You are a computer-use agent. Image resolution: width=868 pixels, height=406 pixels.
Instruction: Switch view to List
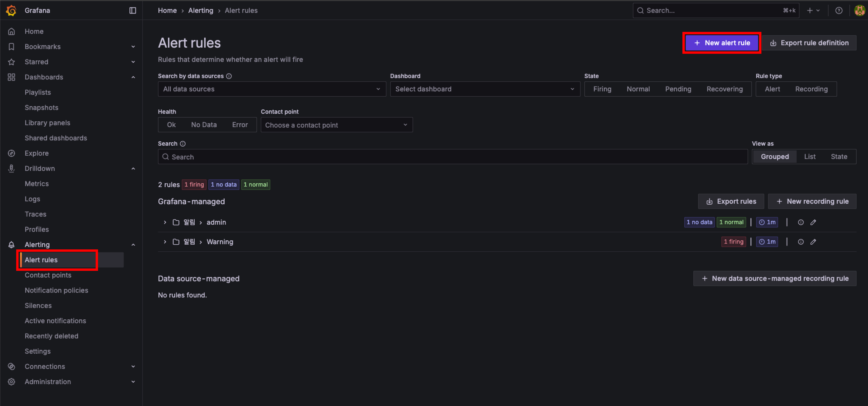pyautogui.click(x=809, y=157)
